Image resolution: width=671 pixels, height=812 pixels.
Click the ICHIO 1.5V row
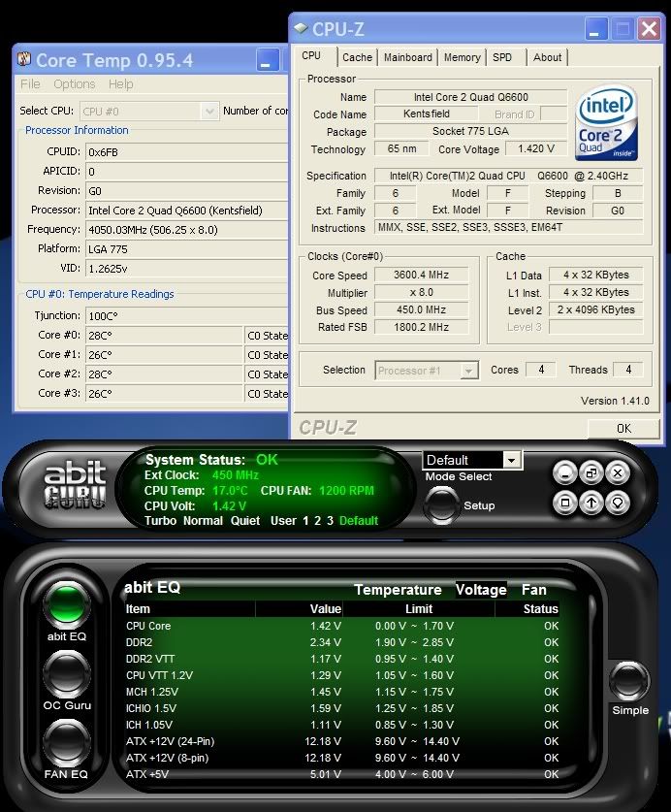pos(342,708)
